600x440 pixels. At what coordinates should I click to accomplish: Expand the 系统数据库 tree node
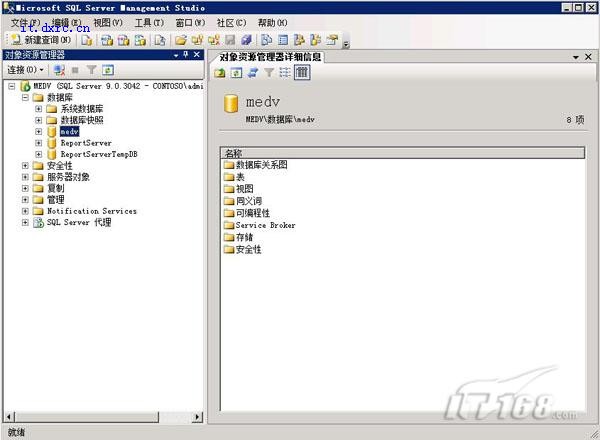pos(39,109)
